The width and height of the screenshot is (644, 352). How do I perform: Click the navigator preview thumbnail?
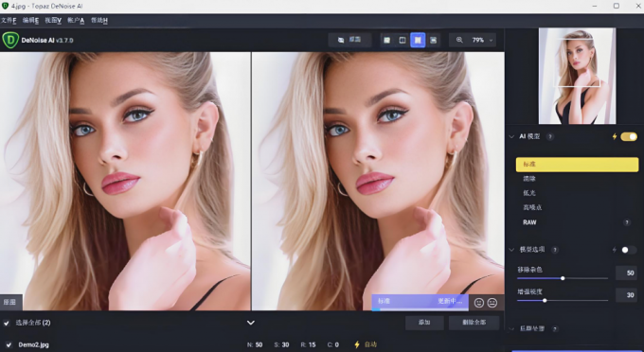click(577, 76)
